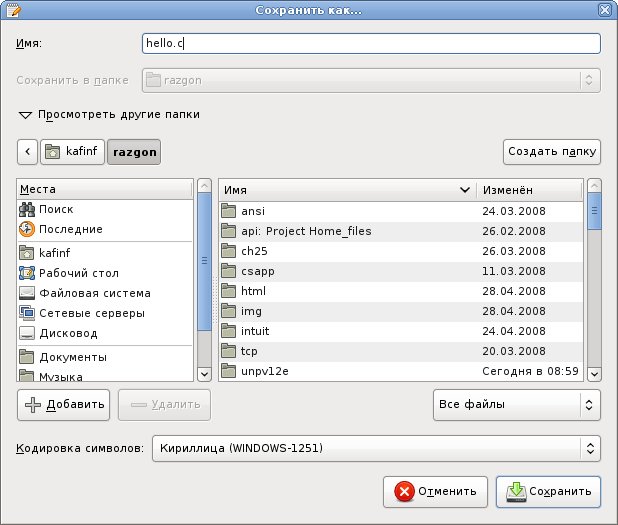
Task: Select the date 11.03.2008 of csapp
Action: 514,271
